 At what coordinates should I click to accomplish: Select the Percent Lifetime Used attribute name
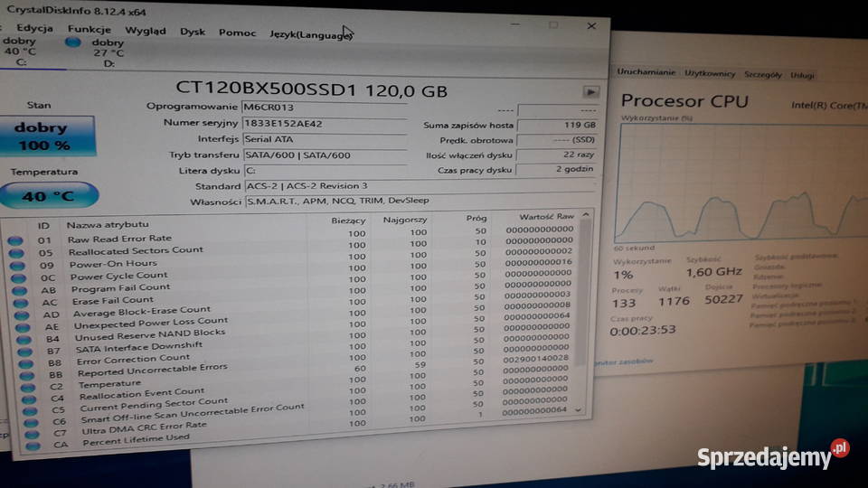point(137,440)
